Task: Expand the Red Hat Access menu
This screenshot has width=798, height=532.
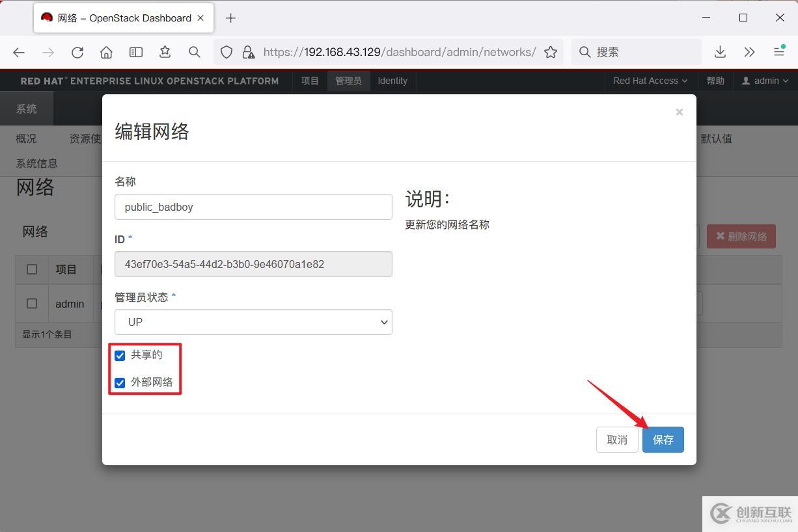Action: pyautogui.click(x=650, y=81)
